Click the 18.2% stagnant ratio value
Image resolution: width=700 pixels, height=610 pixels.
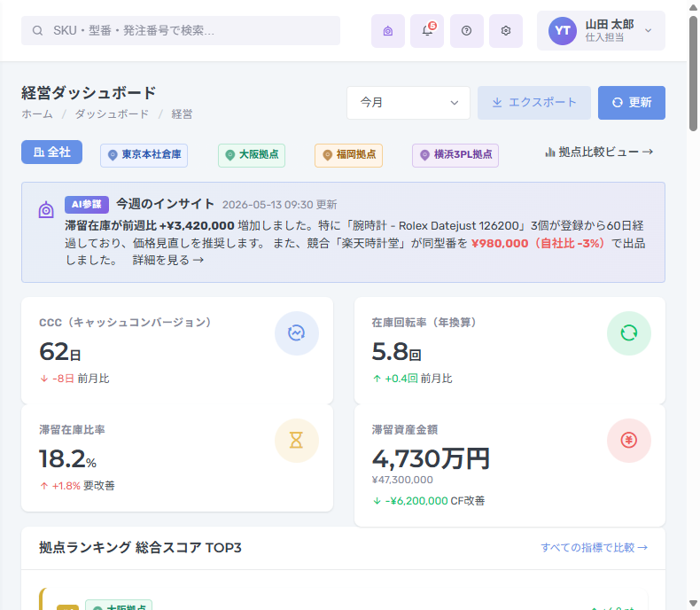click(68, 459)
